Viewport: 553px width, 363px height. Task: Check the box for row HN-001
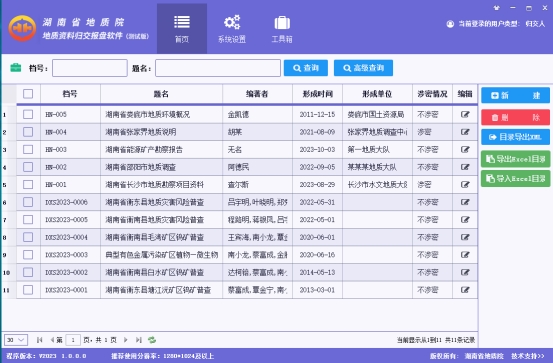pyautogui.click(x=28, y=184)
